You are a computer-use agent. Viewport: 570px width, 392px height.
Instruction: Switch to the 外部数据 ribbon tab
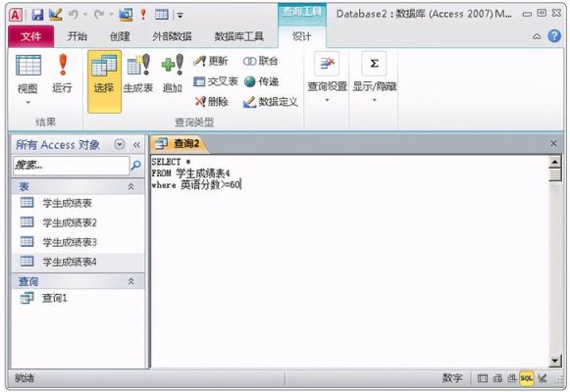(x=172, y=36)
